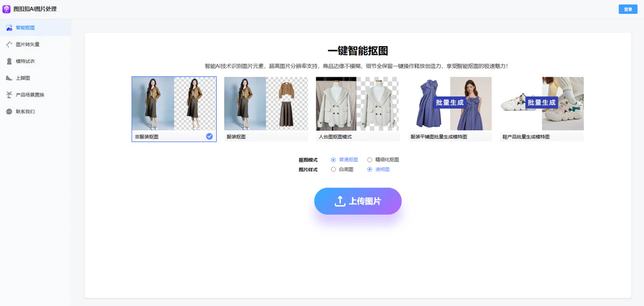Enable the 透明图 image style
Screen dimensions: 644x306
[370, 169]
